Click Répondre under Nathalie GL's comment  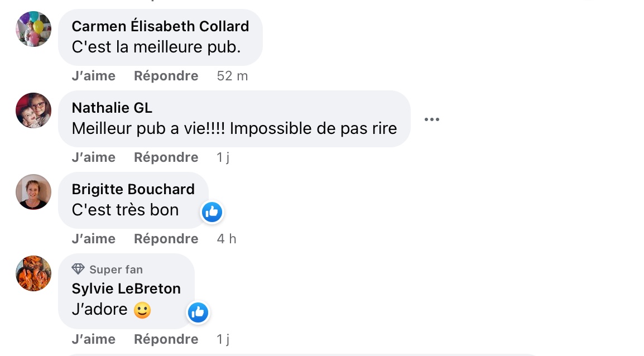tap(166, 157)
